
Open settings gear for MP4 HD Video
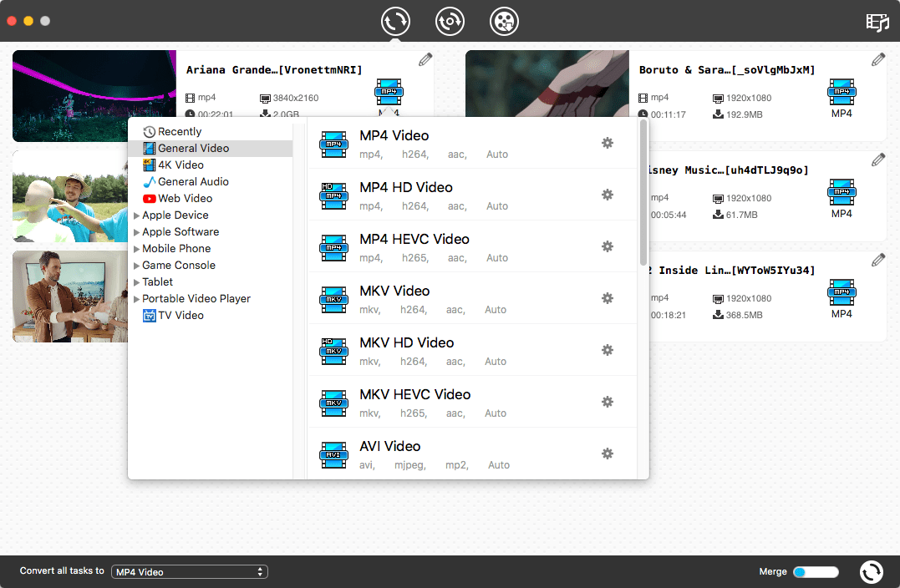point(608,195)
